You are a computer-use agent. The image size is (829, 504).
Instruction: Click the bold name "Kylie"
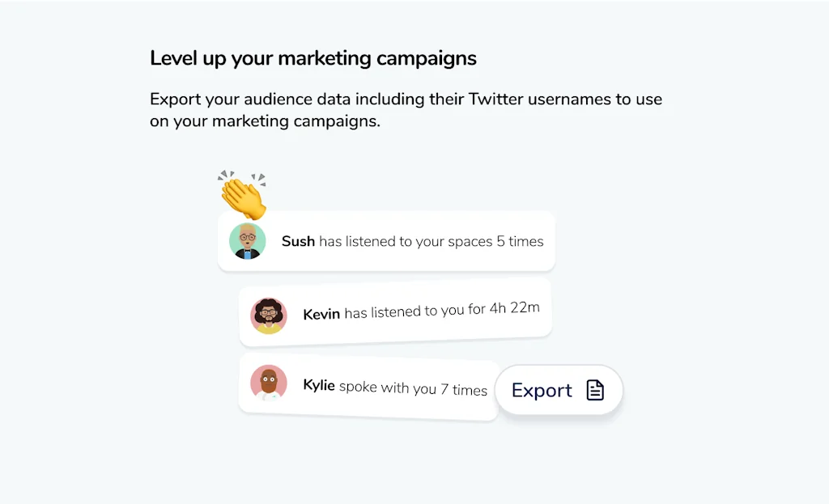pos(319,385)
